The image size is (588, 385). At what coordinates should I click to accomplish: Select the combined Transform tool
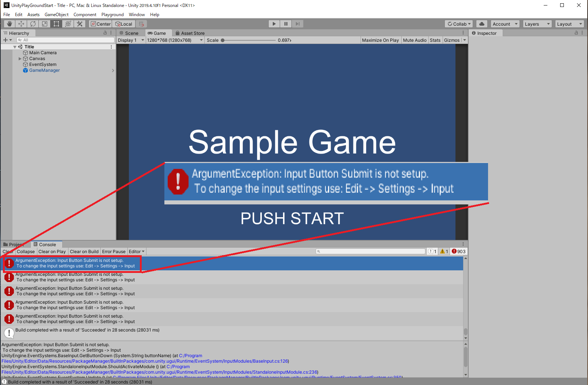68,24
